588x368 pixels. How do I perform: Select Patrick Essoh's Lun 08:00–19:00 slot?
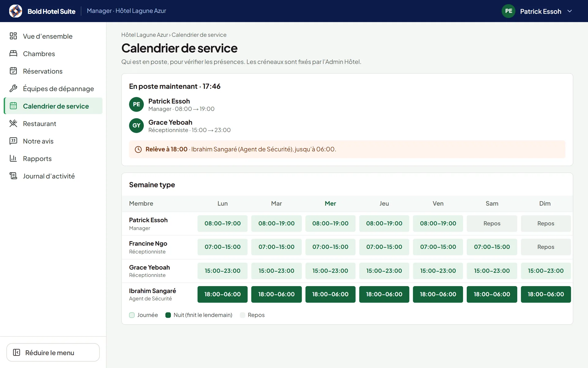[223, 224]
